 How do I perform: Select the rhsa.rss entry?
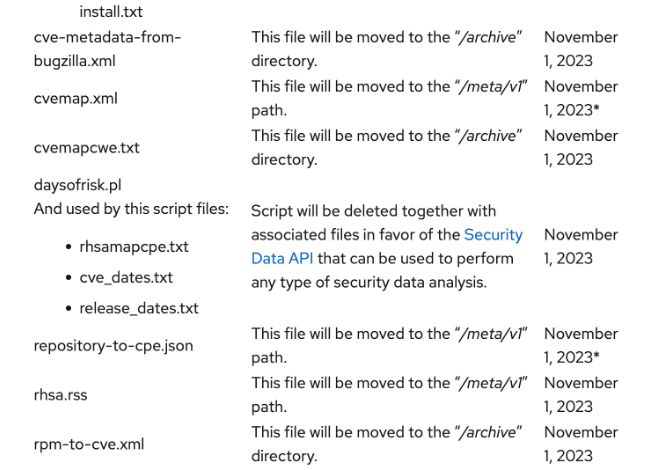[61, 395]
